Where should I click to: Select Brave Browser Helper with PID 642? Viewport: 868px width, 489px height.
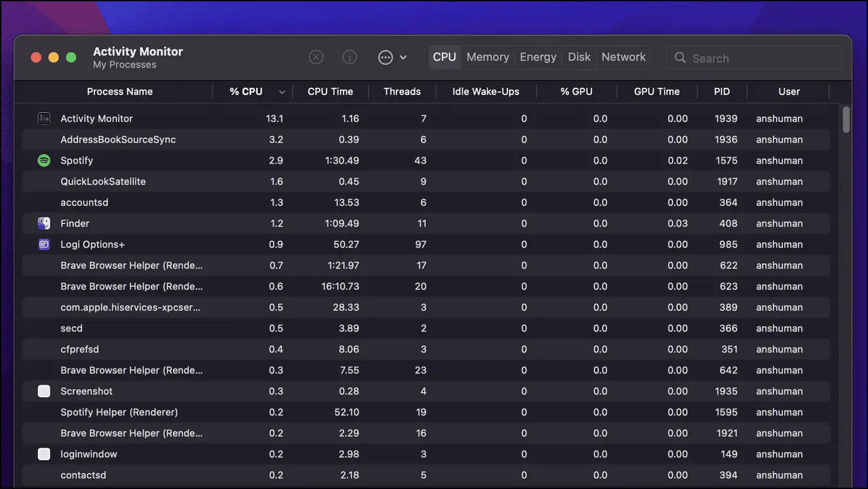(426, 370)
